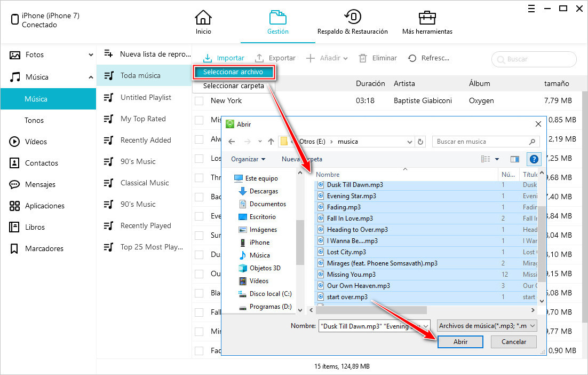Open the hamburger menu in title bar
This screenshot has height=375, width=588.
pyautogui.click(x=531, y=9)
